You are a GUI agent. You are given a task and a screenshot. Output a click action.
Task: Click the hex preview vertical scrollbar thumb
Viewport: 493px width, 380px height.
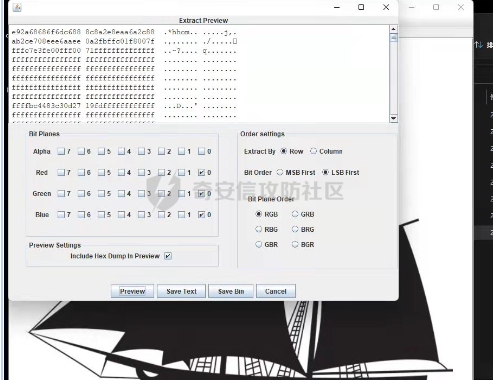click(x=393, y=38)
